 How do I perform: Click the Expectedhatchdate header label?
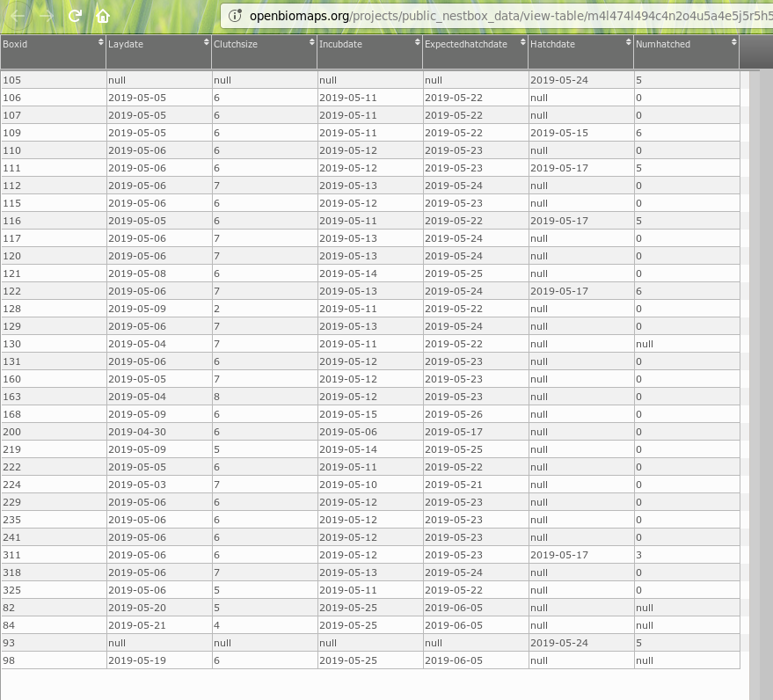(x=466, y=44)
